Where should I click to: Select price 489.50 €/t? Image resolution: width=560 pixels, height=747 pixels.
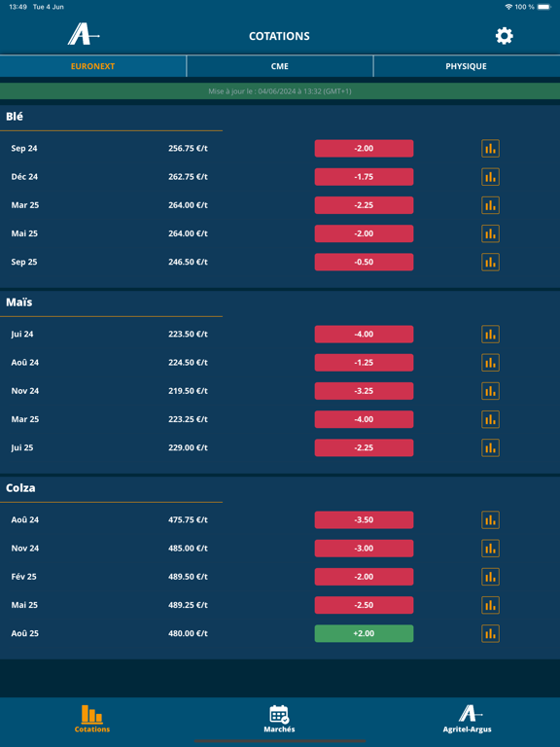[x=188, y=577]
